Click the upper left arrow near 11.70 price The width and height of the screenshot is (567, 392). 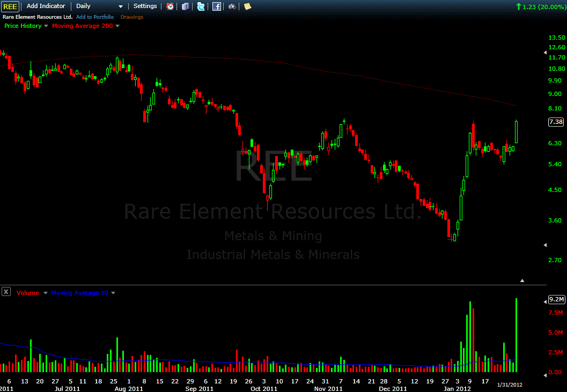coord(546,53)
